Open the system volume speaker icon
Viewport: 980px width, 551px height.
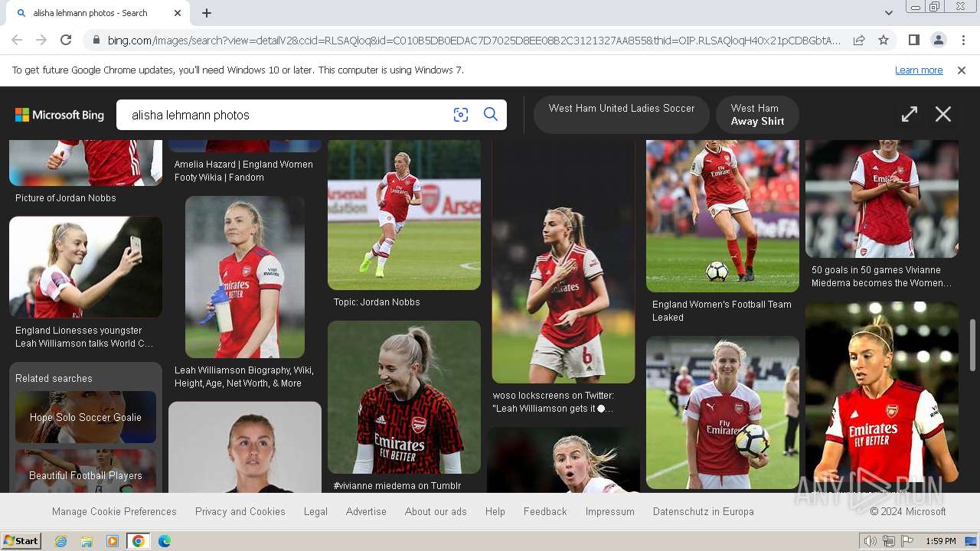click(x=871, y=541)
